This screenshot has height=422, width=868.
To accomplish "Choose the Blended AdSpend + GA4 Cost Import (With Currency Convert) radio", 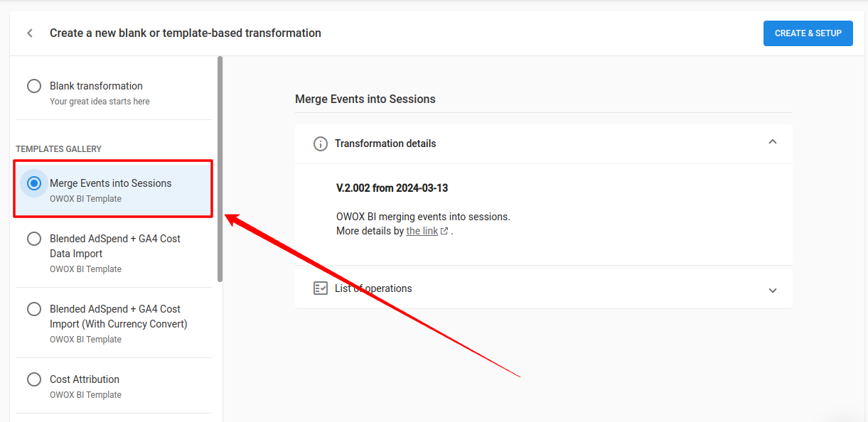I will [33, 309].
